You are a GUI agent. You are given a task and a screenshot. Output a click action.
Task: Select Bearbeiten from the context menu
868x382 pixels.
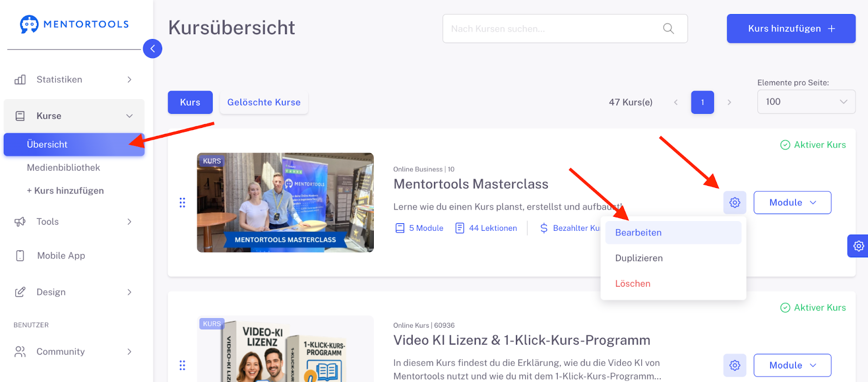point(673,232)
